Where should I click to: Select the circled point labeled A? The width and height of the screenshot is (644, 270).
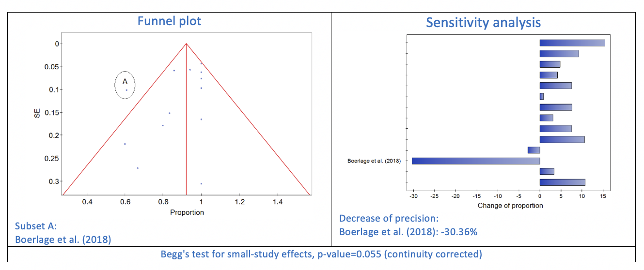[126, 90]
